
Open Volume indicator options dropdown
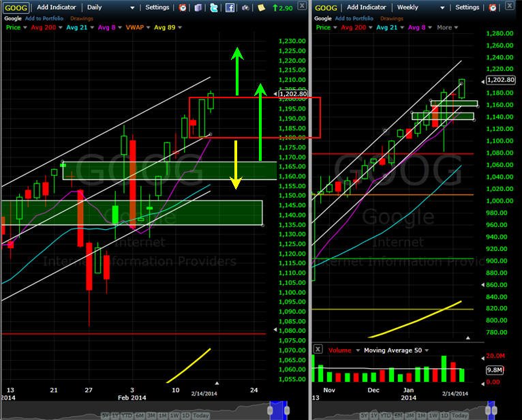click(x=358, y=350)
